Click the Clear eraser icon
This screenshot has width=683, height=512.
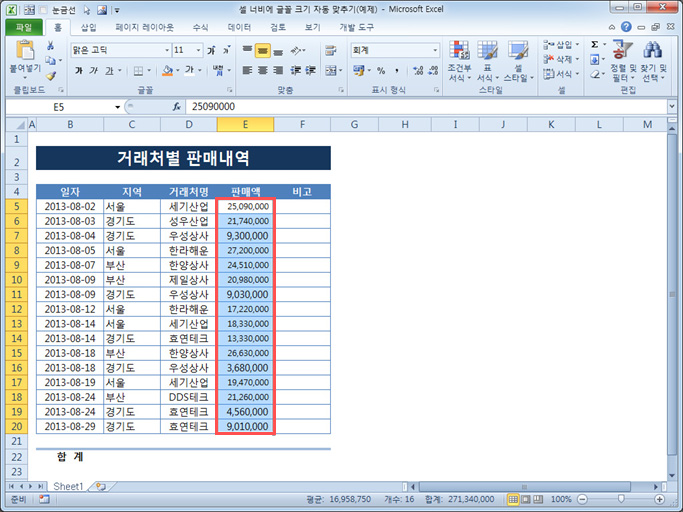pos(595,75)
